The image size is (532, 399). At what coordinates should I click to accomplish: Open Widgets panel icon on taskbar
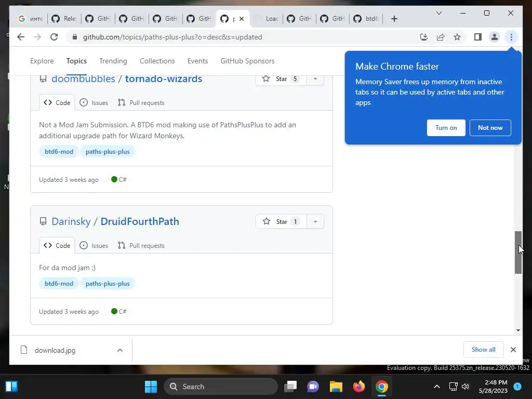click(11, 387)
